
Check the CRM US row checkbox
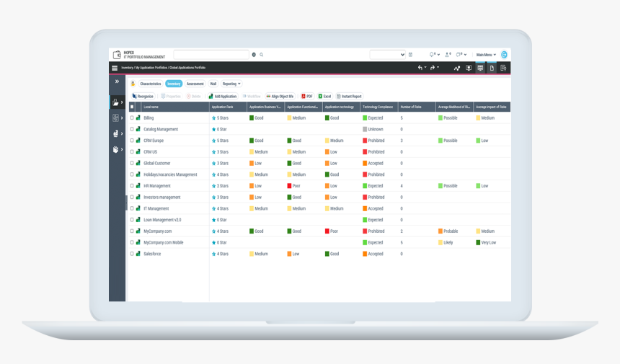click(x=132, y=152)
